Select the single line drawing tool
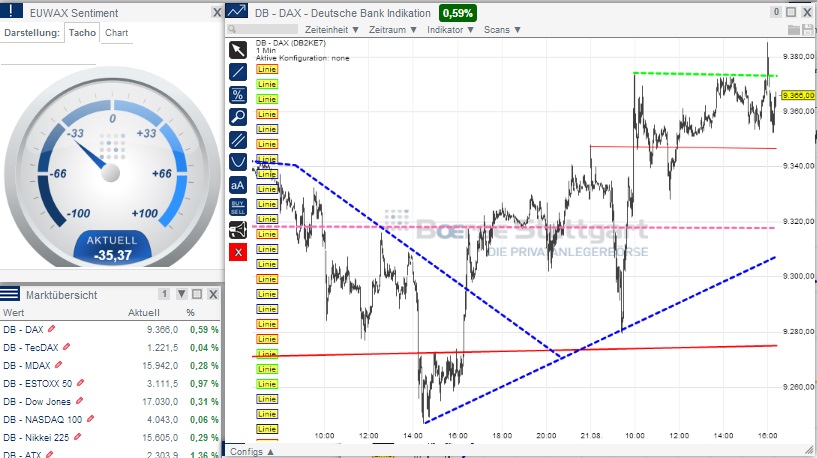The height and width of the screenshot is (458, 817). tap(238, 72)
